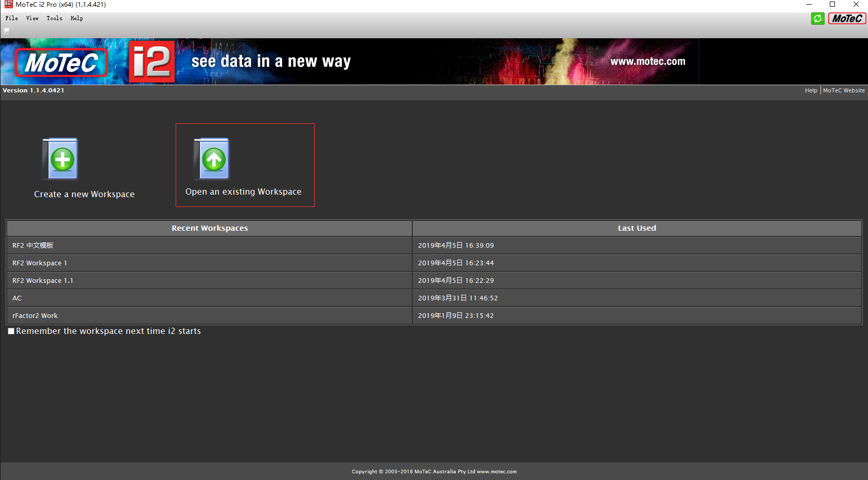Image resolution: width=868 pixels, height=480 pixels.
Task: Select the AC workspace row
Action: point(209,298)
